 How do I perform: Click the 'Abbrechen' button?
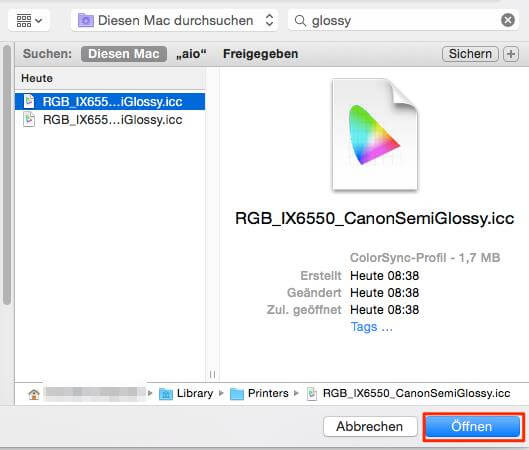tap(370, 426)
